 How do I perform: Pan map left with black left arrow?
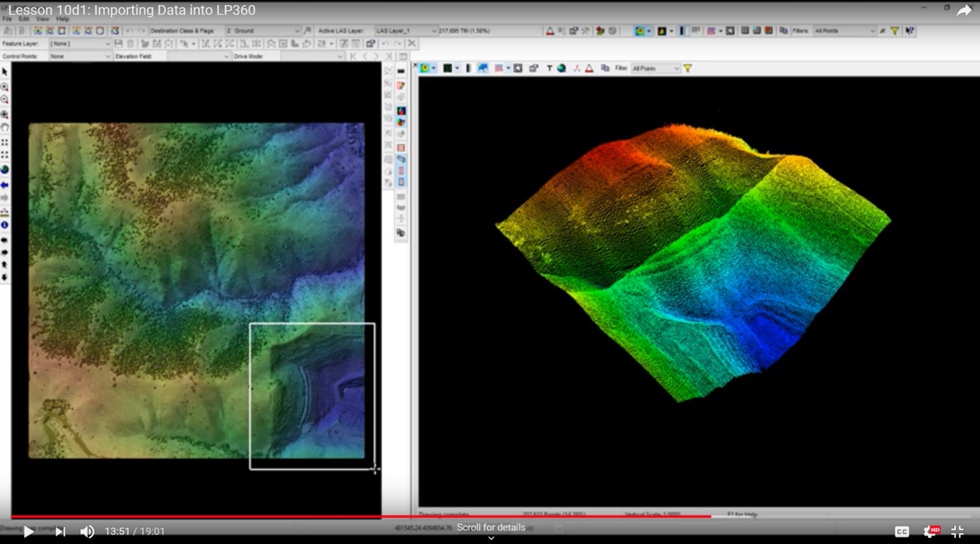[4, 240]
